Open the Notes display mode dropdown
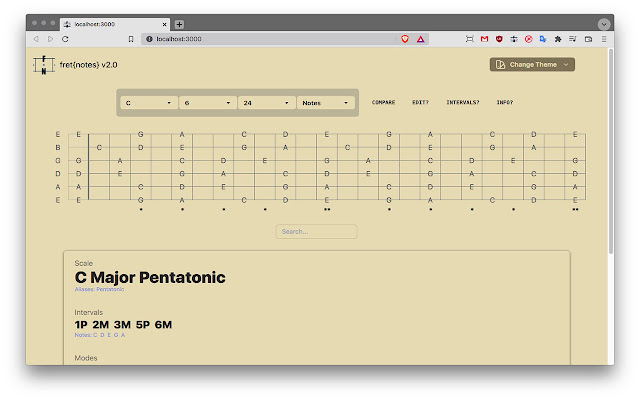The image size is (640, 400). (325, 103)
